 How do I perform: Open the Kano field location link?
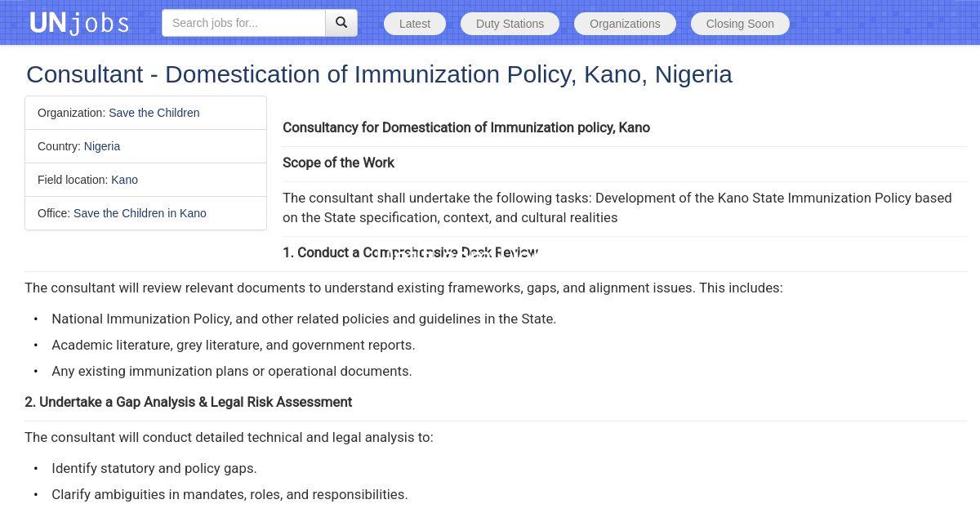(x=124, y=180)
